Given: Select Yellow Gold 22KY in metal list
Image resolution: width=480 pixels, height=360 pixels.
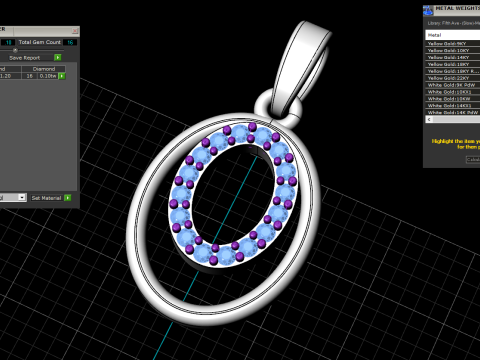Looking at the screenshot, I should [x=453, y=78].
